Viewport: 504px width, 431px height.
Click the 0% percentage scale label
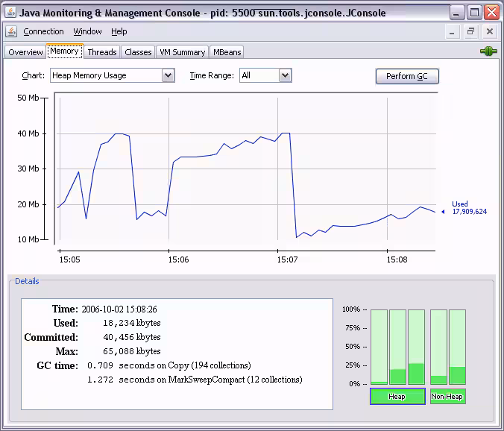pyautogui.click(x=355, y=384)
